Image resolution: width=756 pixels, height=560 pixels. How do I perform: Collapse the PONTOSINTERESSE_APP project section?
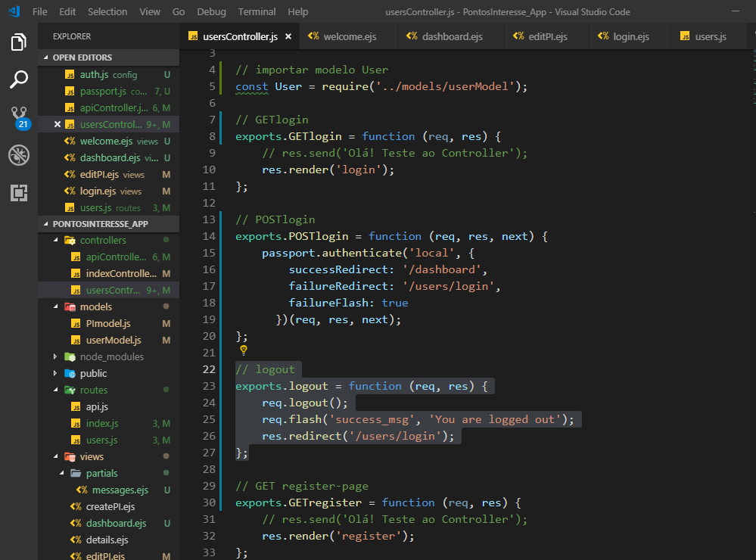click(100, 224)
